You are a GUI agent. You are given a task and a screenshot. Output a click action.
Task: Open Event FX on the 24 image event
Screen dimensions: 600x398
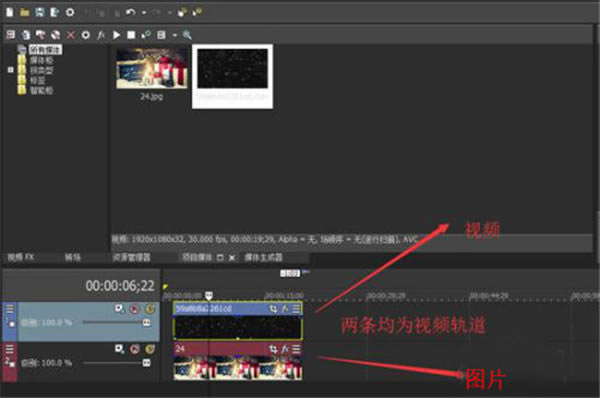285,349
